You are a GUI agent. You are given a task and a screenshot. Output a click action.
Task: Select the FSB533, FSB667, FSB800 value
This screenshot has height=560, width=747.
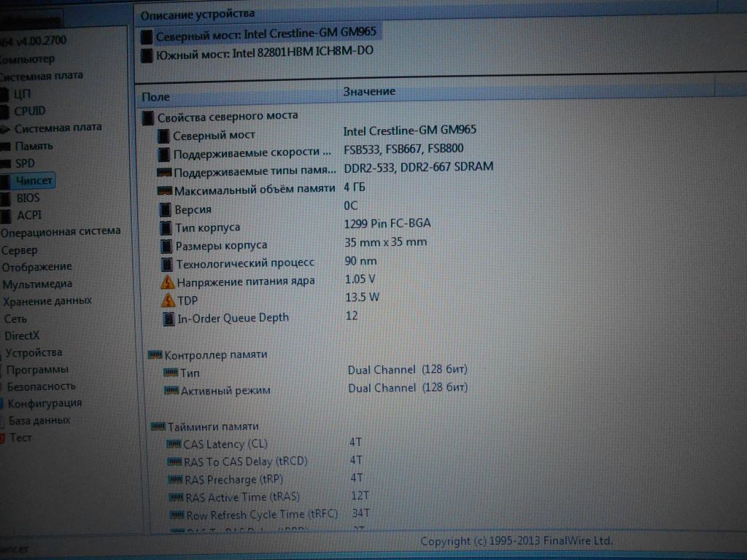click(x=403, y=149)
